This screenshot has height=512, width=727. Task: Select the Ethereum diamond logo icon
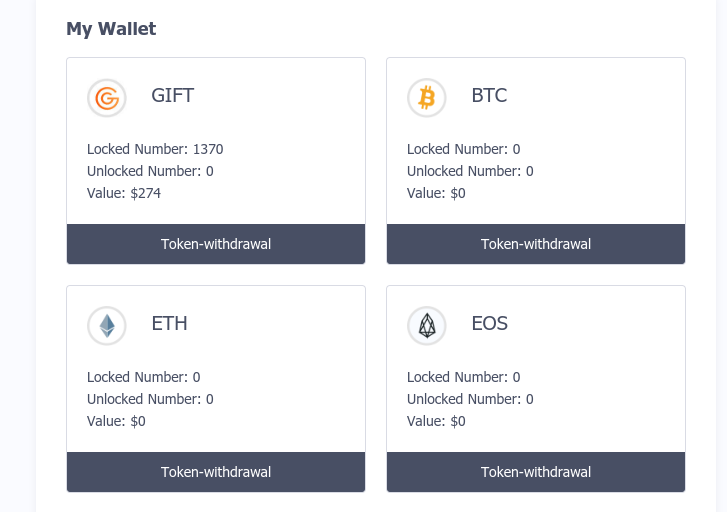pos(106,326)
